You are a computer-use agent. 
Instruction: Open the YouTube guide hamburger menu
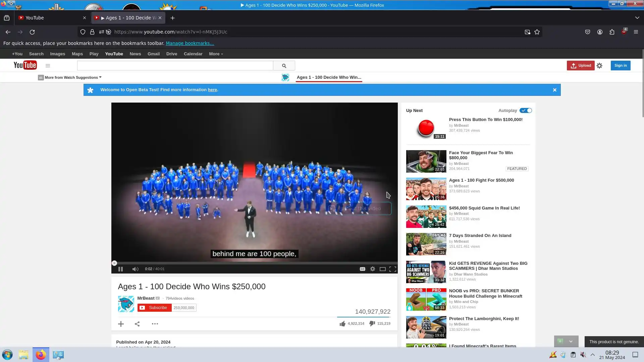(x=48, y=66)
